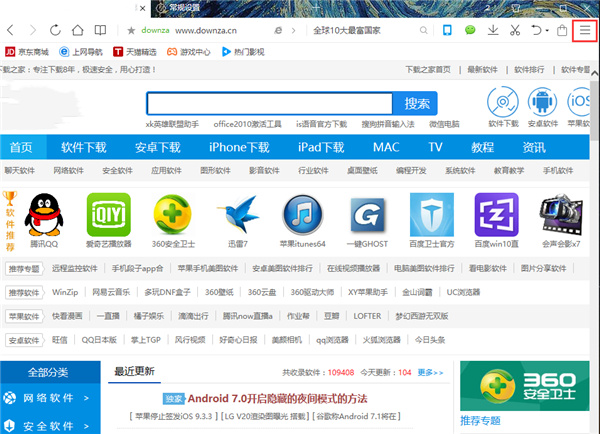Click the WinZip recommended software link
600x434 pixels.
(65, 292)
